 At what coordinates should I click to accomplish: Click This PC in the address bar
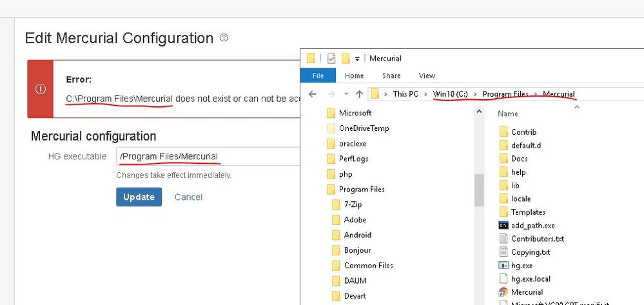coord(405,94)
